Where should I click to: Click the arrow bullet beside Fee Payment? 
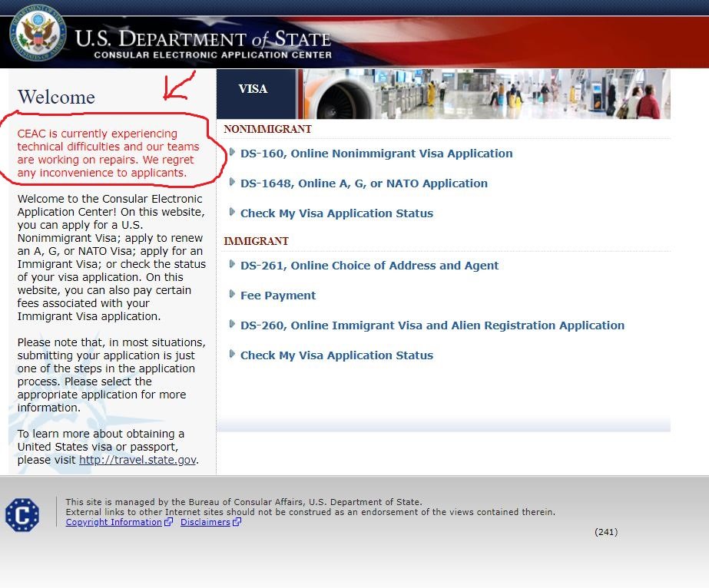(x=232, y=294)
